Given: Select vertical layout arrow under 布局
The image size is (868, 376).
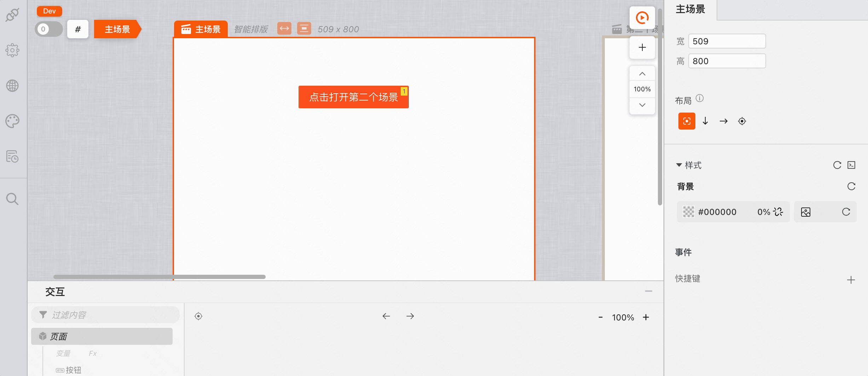Looking at the screenshot, I should (705, 121).
